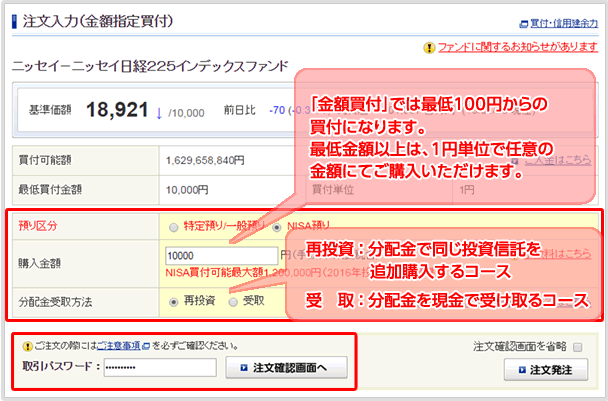This screenshot has height=401, width=608.
Task: Click the 前日比 label
Action: tap(240, 111)
